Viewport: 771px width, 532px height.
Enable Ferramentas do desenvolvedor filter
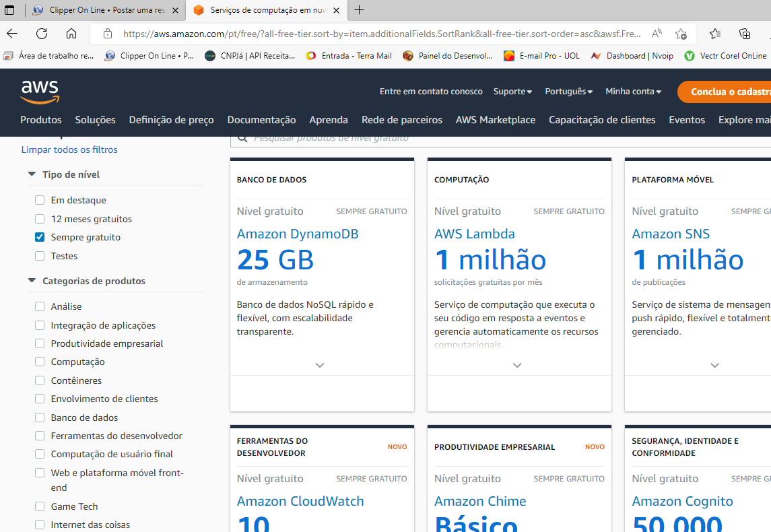click(40, 436)
